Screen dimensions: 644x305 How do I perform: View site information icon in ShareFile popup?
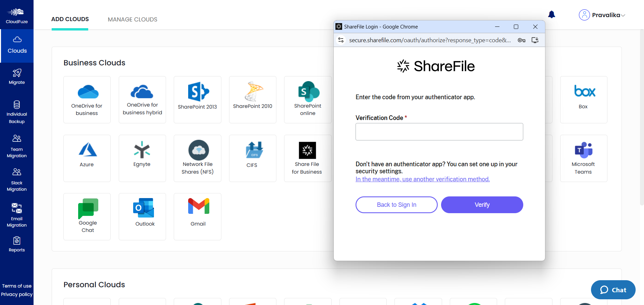[341, 40]
